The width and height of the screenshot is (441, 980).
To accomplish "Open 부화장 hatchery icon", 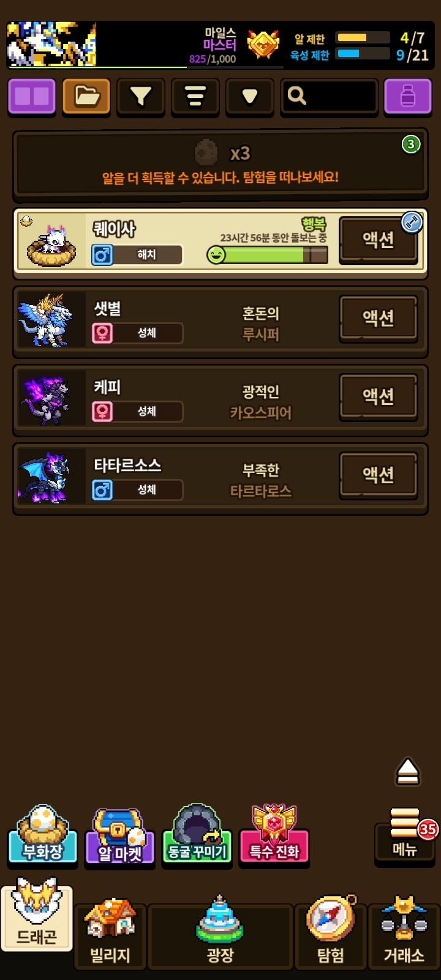I will click(42, 834).
